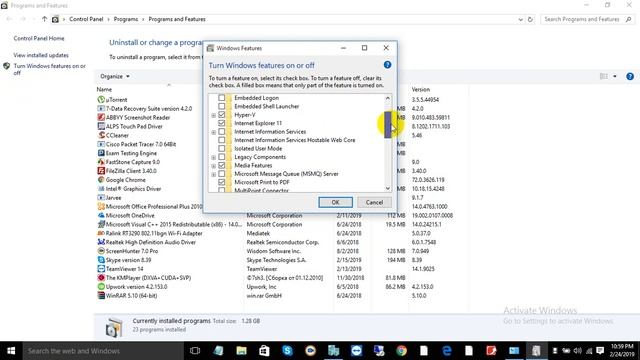Go up one level with the up arrow

[44, 19]
